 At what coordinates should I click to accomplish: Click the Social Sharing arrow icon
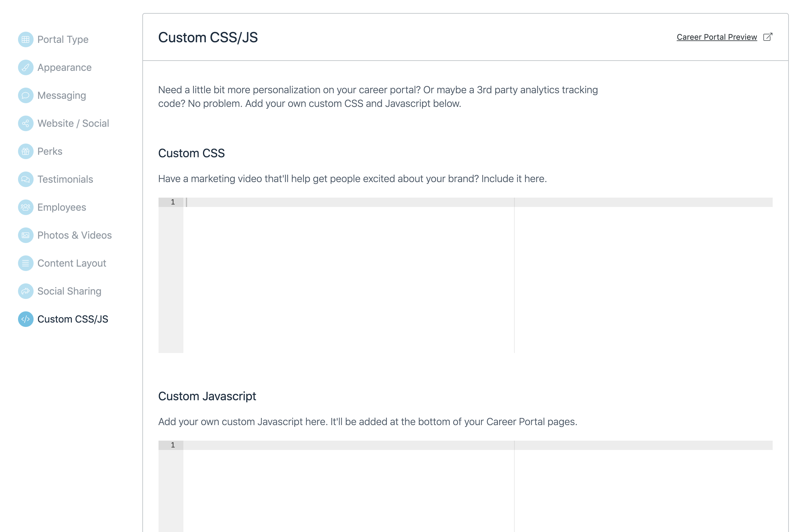tap(25, 291)
